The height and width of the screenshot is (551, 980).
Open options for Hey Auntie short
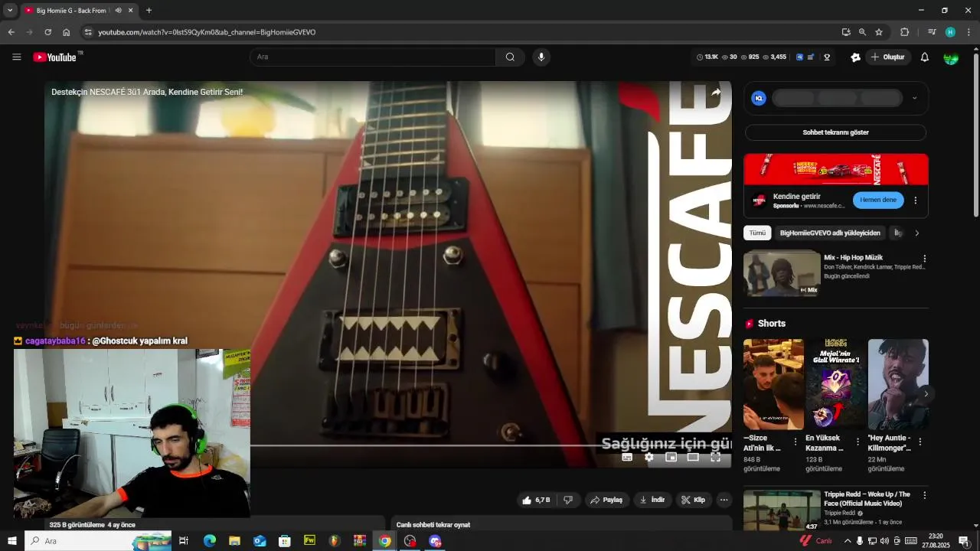(x=920, y=442)
